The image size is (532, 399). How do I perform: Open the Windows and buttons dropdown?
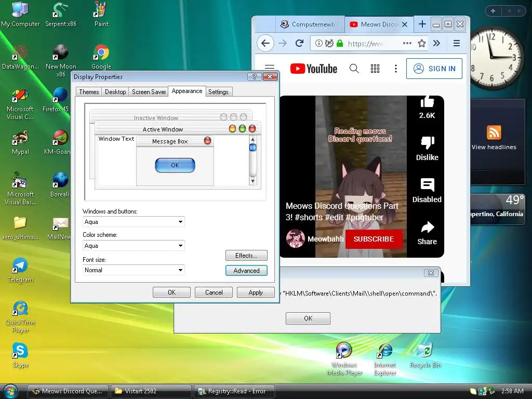[x=134, y=221]
